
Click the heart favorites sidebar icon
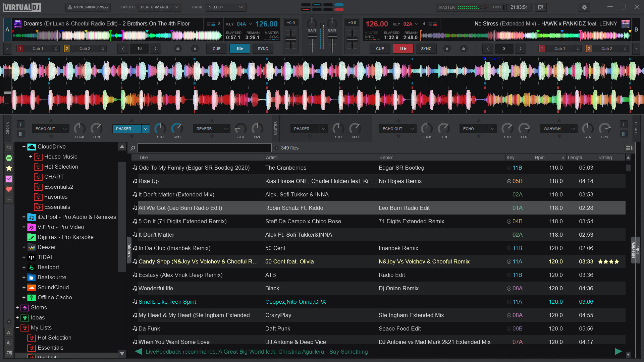click(x=9, y=189)
